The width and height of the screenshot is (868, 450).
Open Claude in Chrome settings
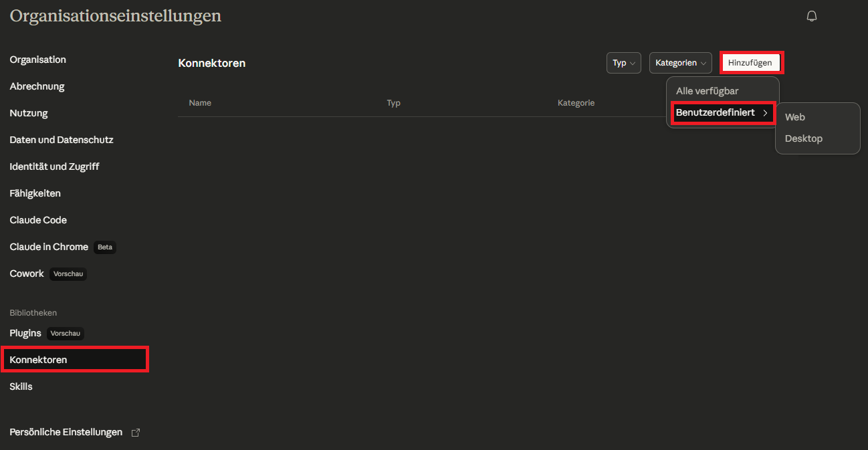coord(49,247)
